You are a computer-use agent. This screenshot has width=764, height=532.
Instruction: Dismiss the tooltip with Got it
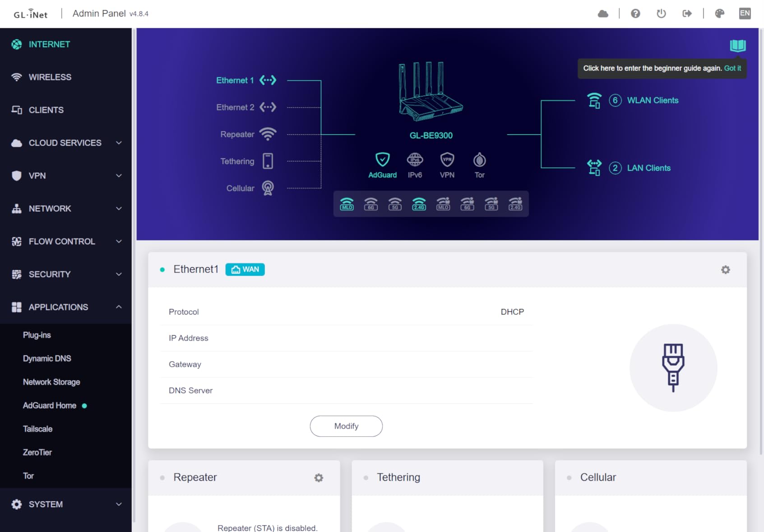pyautogui.click(x=732, y=68)
